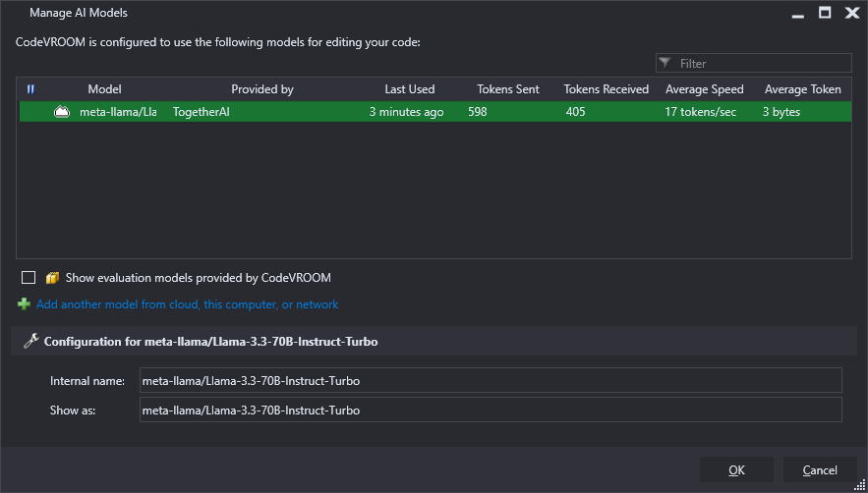Click the yellow package icon beside evaluation models
This screenshot has height=493, width=868.
coord(52,277)
